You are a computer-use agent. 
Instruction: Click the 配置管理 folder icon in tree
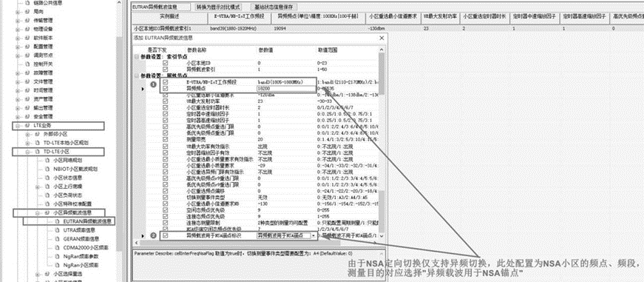point(27,47)
